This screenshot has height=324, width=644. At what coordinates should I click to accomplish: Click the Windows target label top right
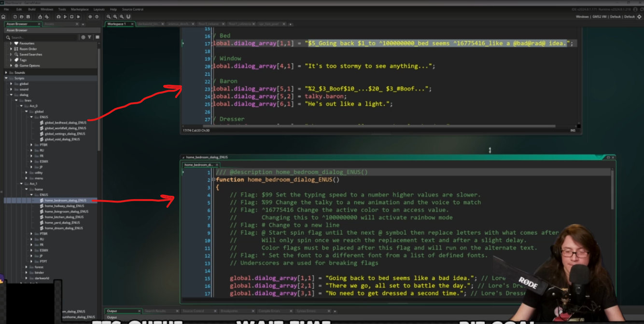pos(582,16)
